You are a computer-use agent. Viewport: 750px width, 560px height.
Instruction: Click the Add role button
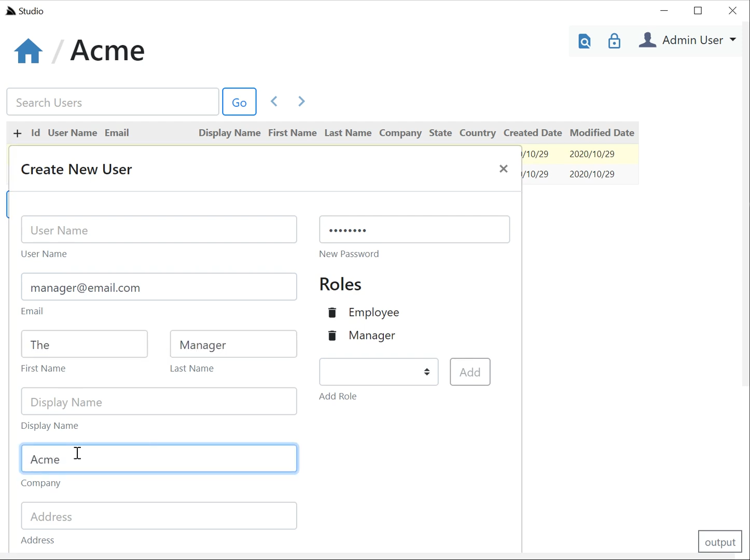(470, 372)
